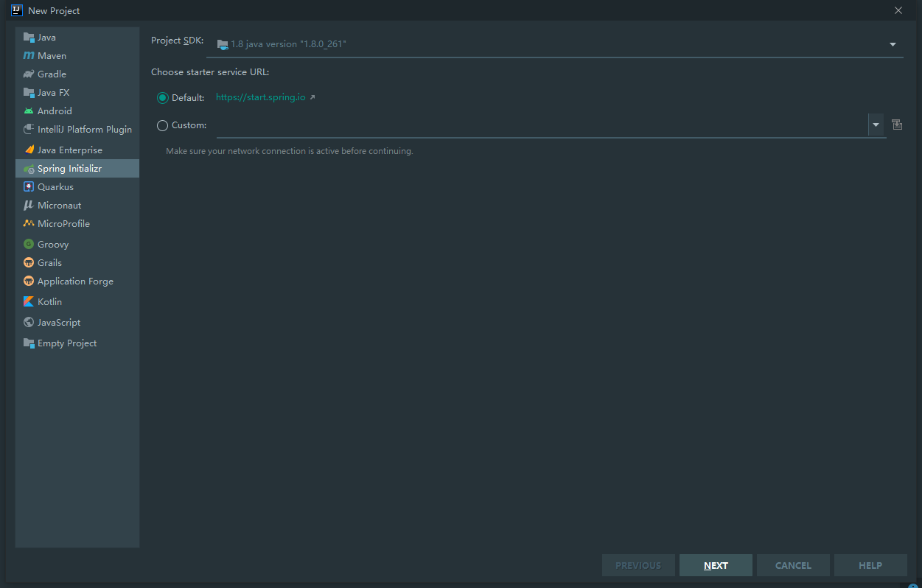Select the Java project type icon

[29, 38]
